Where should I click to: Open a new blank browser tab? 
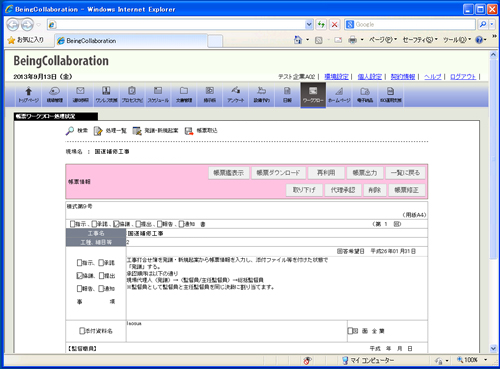[x=215, y=41]
